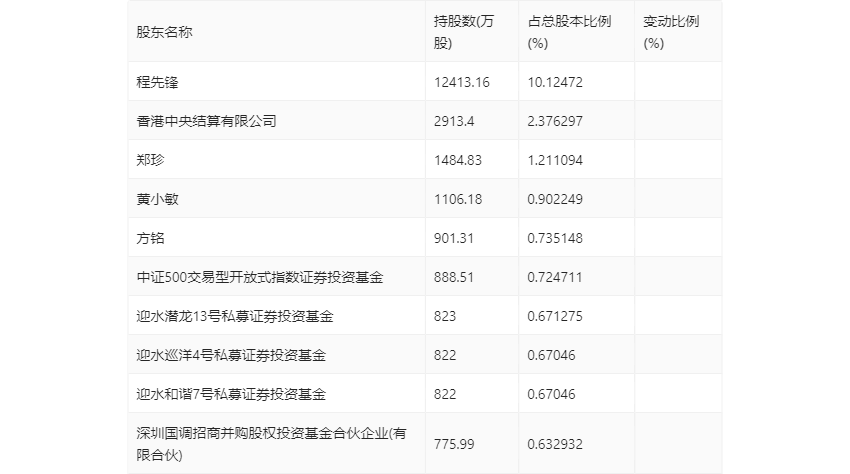The image size is (850, 474).
Task: Select the percentage 0.735148
Action: coord(555,238)
